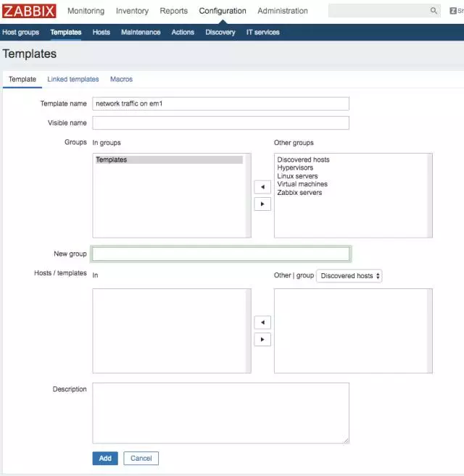
Task: Focus the Template name field
Action: [220, 104]
